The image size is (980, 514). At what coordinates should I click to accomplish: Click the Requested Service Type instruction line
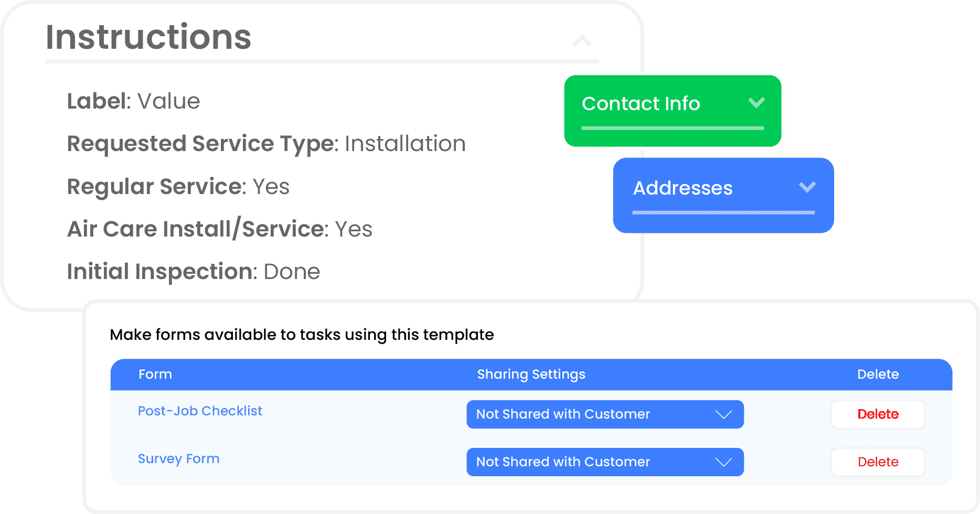(266, 144)
